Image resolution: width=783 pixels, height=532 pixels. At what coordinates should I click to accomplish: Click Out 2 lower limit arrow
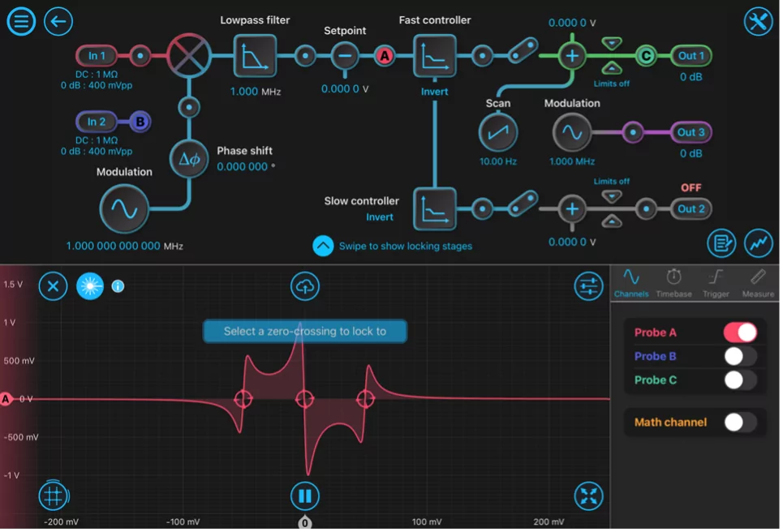[611, 221]
